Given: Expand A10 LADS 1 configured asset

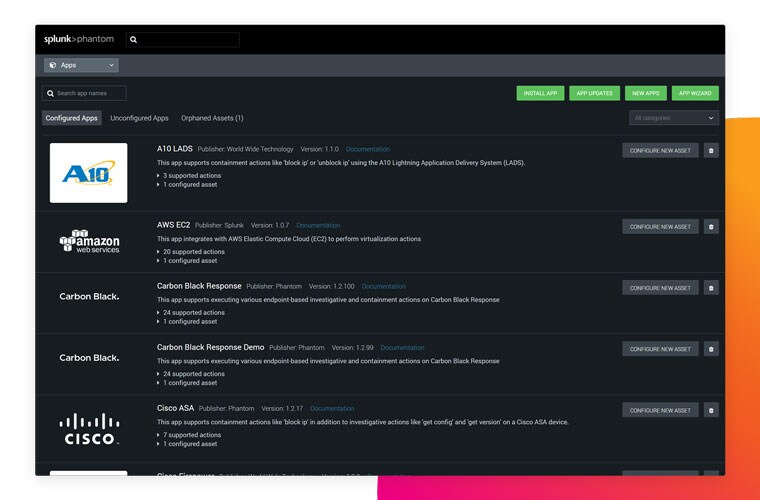Looking at the screenshot, I should pyautogui.click(x=187, y=185).
